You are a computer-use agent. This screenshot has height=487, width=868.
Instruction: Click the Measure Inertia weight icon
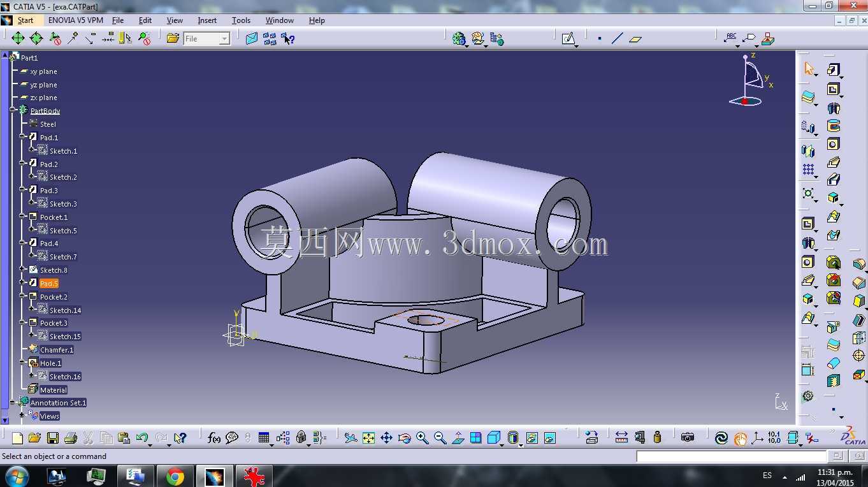657,438
